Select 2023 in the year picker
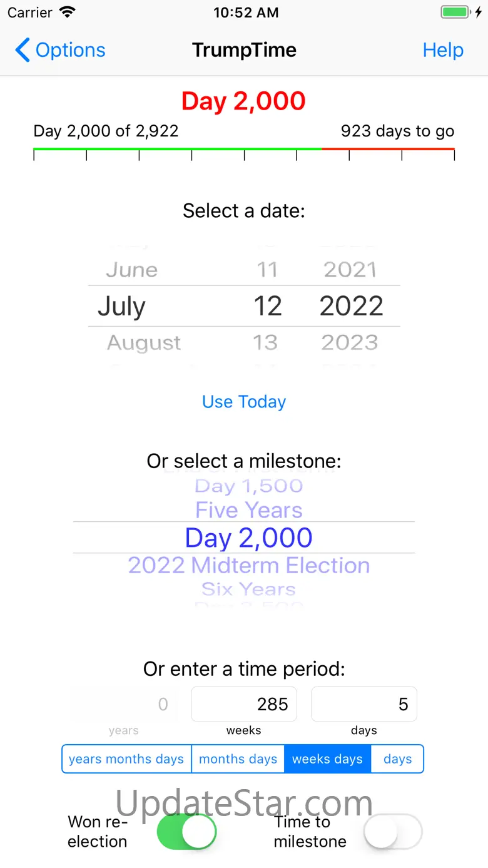 350,342
